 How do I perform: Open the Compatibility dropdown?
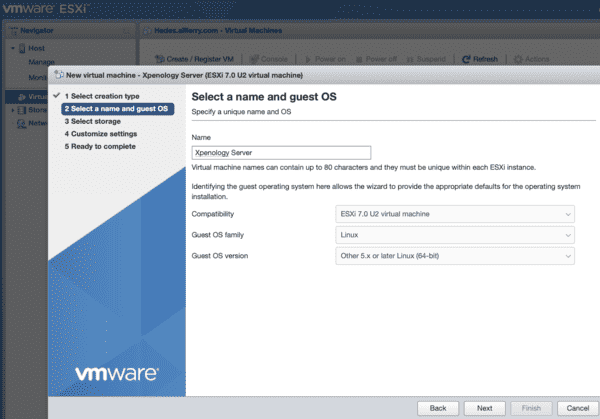point(455,214)
